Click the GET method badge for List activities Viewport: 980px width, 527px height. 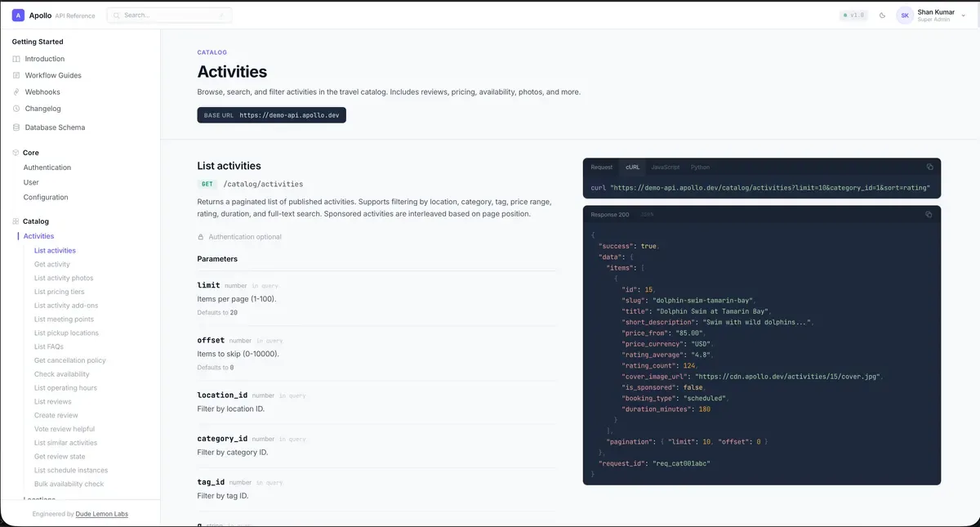click(207, 183)
